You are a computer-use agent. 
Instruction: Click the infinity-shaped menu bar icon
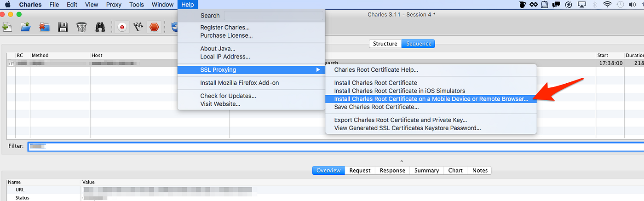click(534, 5)
